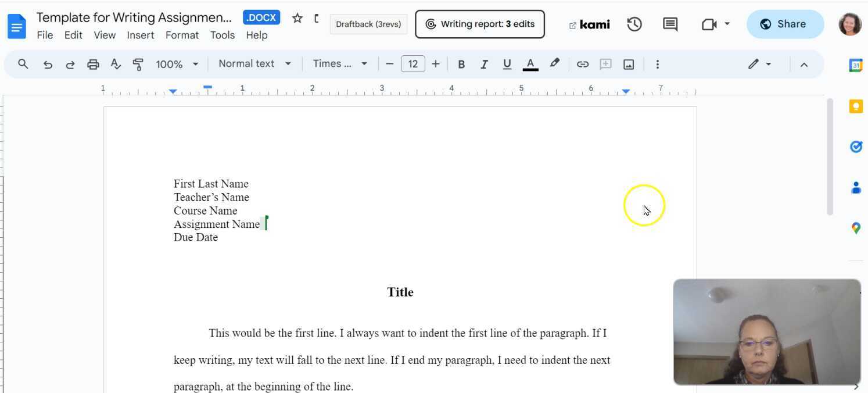Open the font family dropdown

click(x=340, y=64)
